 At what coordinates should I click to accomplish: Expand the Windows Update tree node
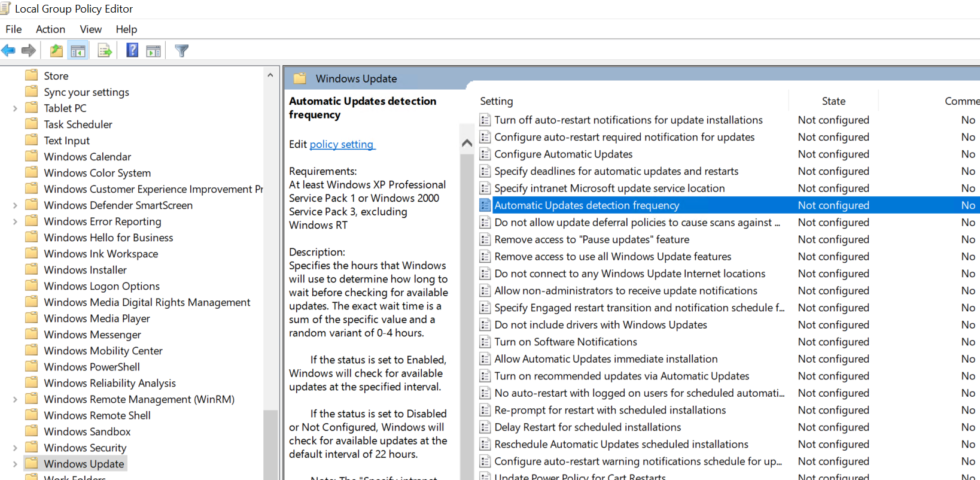tap(15, 464)
